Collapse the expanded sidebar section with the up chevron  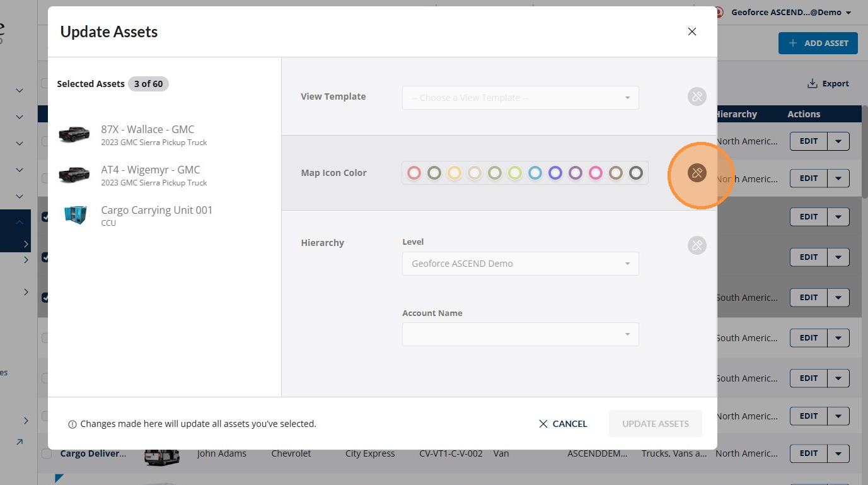[x=20, y=223]
